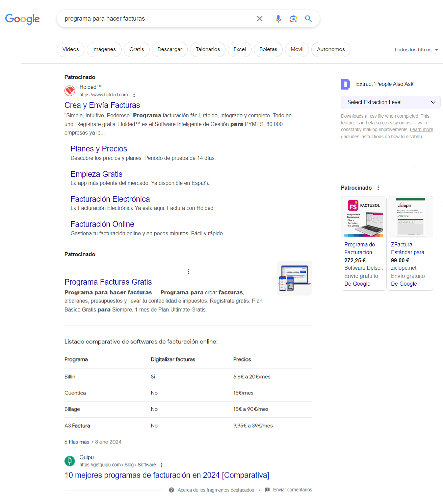
Task: Open three-dot menu beside Holded URL
Action: point(134,95)
